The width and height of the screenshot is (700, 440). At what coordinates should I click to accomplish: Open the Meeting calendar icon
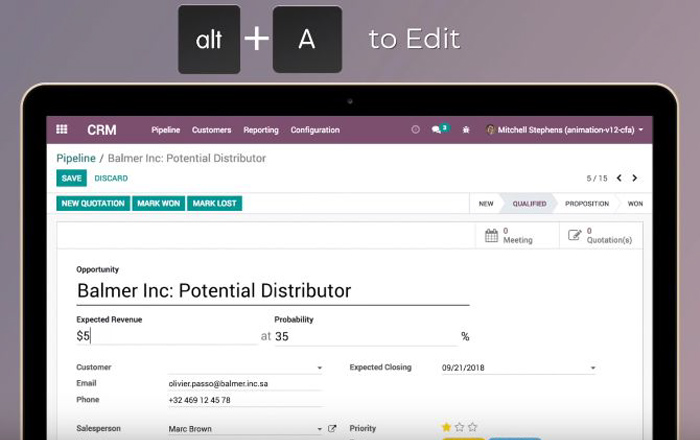(x=491, y=235)
